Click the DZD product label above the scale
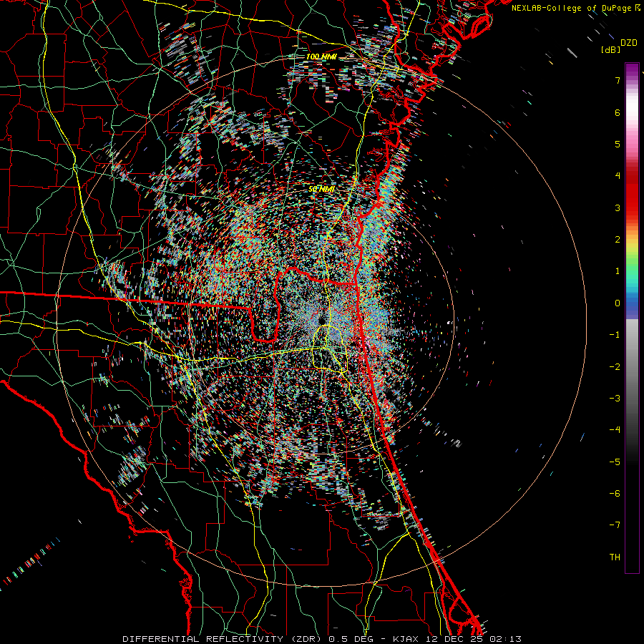This screenshot has width=644, height=644. 628,43
